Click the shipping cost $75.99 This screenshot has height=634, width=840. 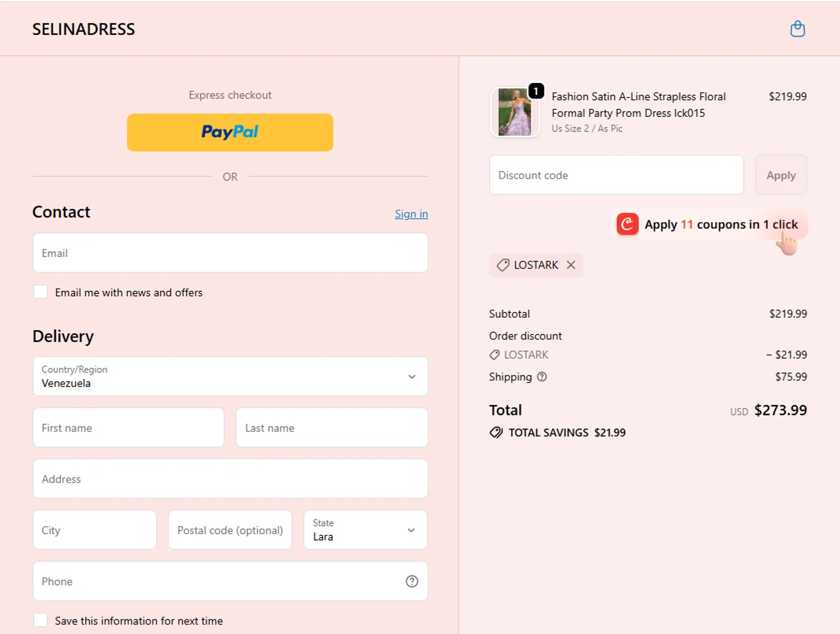coord(791,377)
